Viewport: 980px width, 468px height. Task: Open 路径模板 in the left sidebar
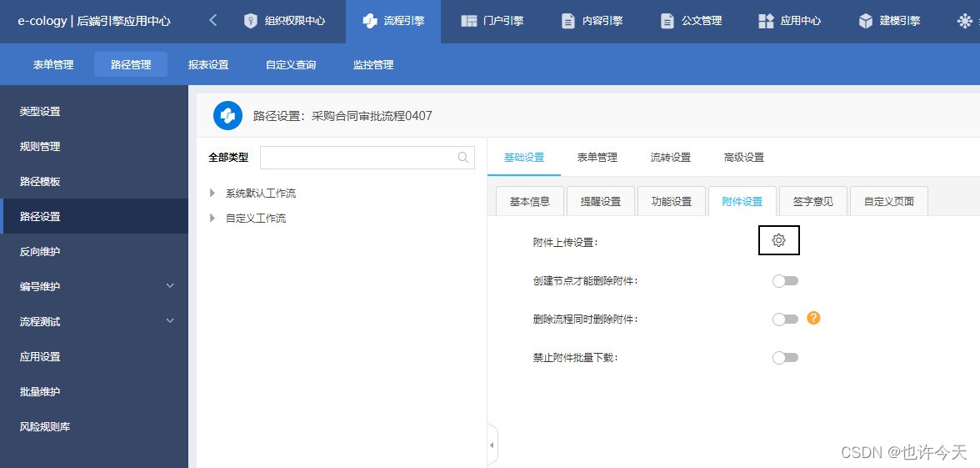pos(93,182)
